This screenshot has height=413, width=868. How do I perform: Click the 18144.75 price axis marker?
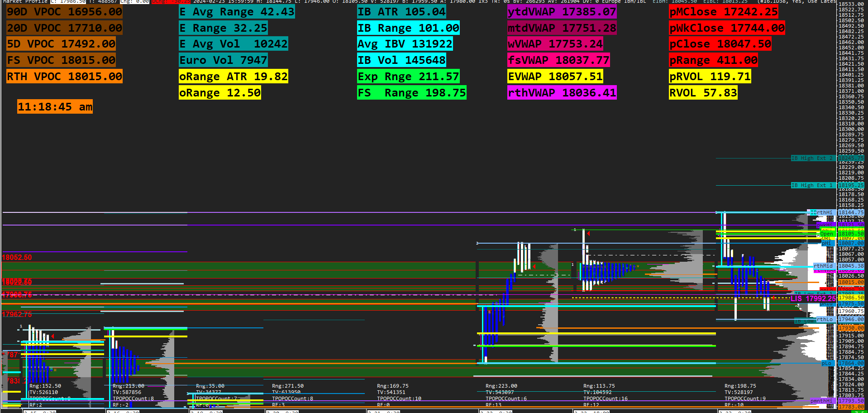tap(851, 212)
